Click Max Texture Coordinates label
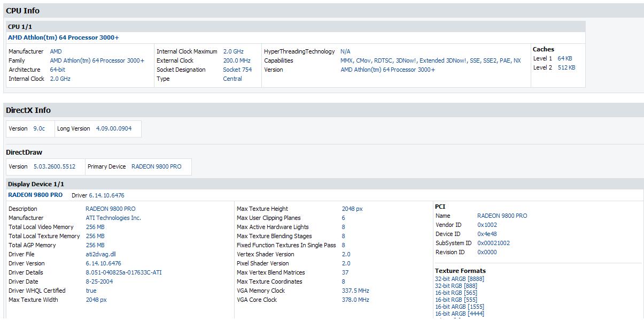The width and height of the screenshot is (644, 320). (269, 281)
